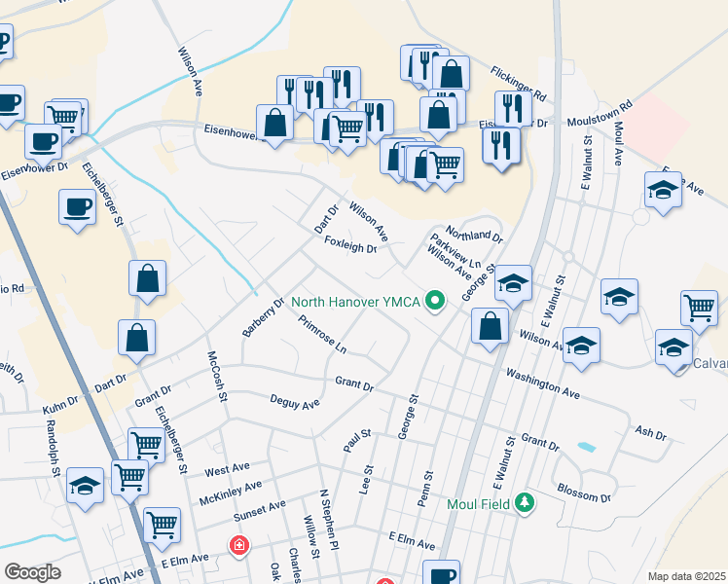Select the Flickinger Rd street label
This screenshot has height=584, width=728.
tap(518, 84)
